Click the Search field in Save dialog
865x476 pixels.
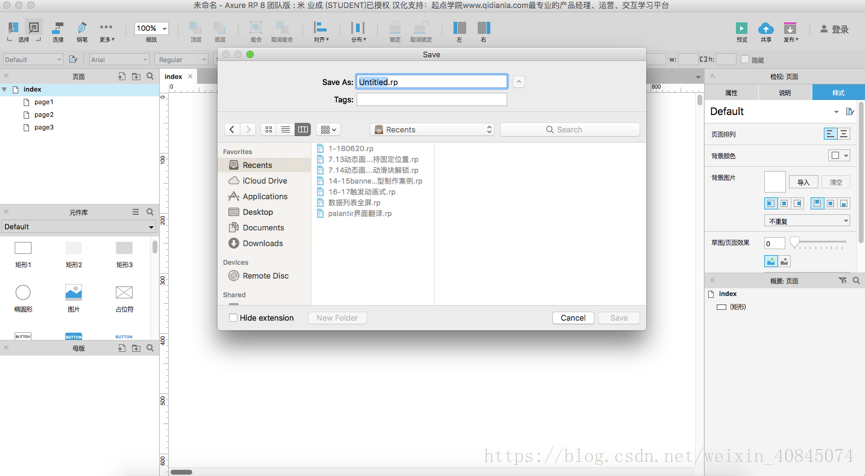click(x=570, y=130)
